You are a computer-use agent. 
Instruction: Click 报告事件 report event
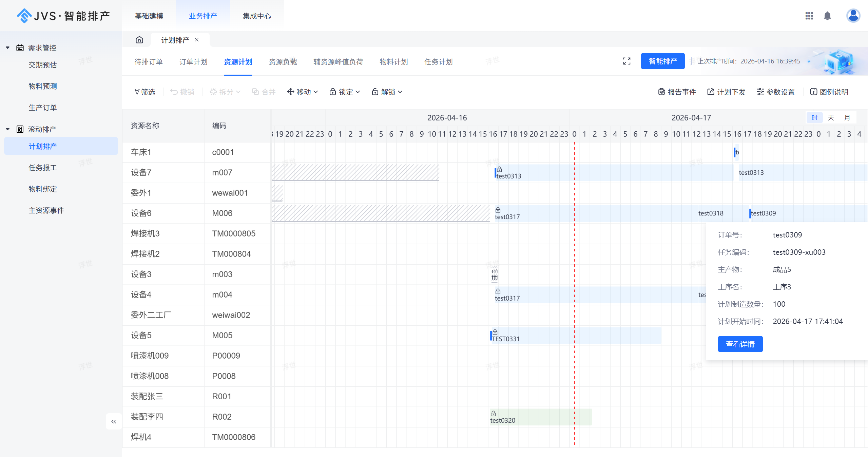(677, 92)
